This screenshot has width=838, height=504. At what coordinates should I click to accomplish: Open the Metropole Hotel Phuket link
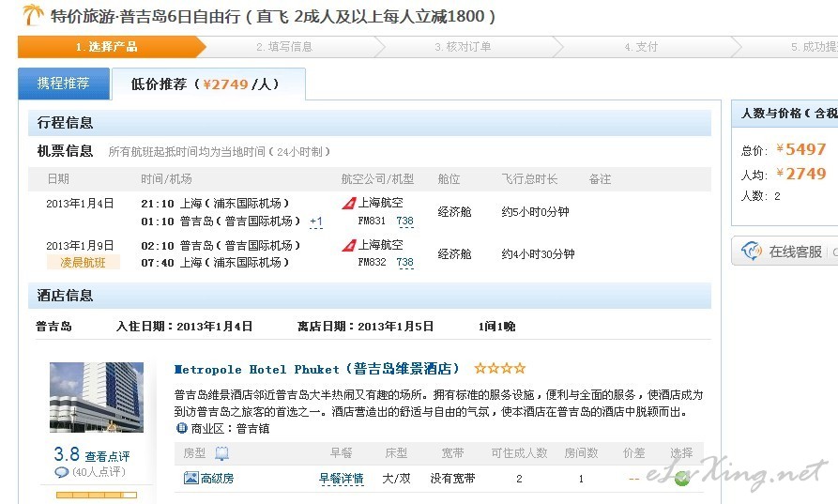(316, 369)
